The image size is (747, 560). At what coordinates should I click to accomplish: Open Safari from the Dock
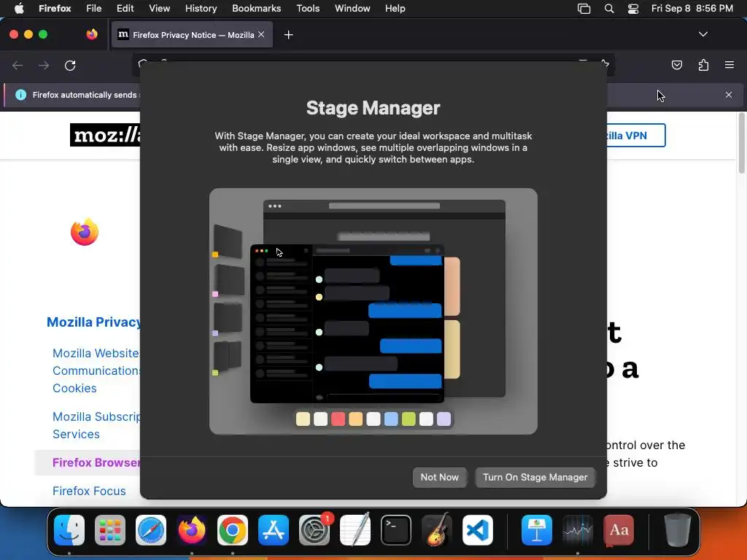point(151,530)
